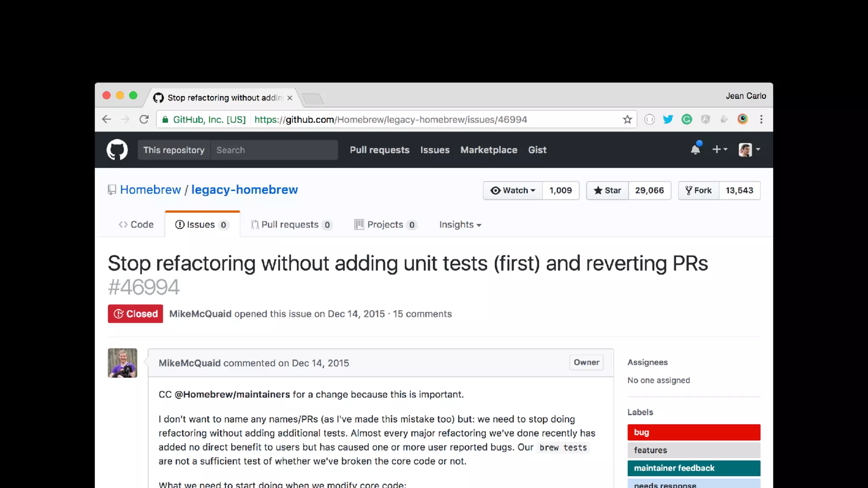Click the 'No one assigned' text

tap(659, 380)
